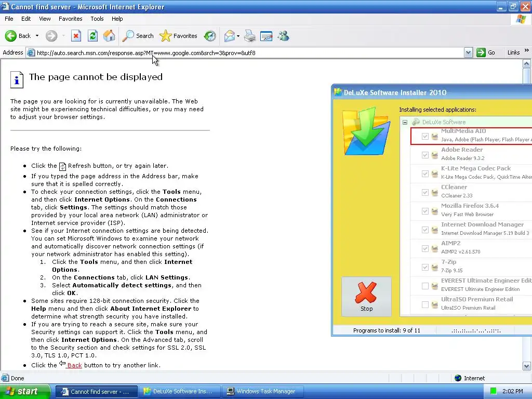532x399 pixels.
Task: Click the blue info icon beside page heading
Action: click(x=17, y=79)
